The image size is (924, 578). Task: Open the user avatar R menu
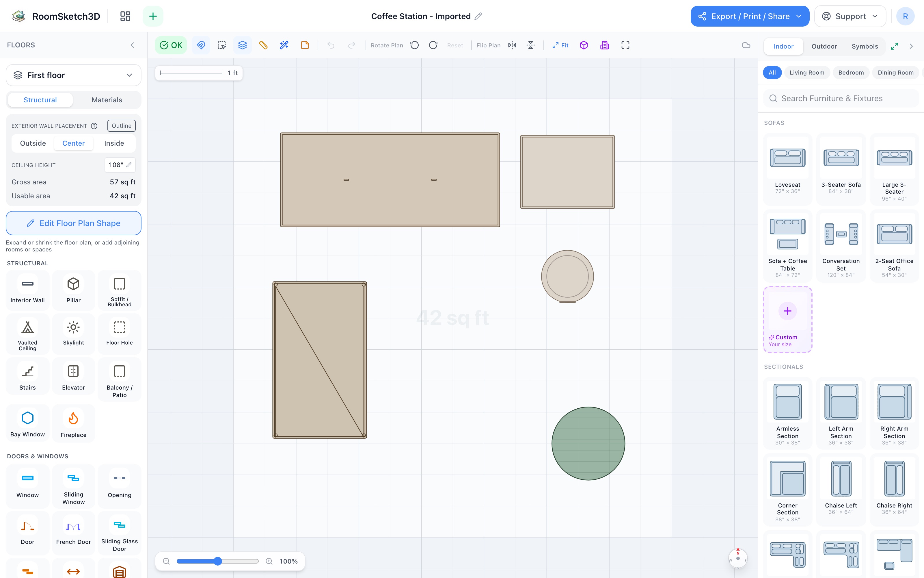(905, 16)
